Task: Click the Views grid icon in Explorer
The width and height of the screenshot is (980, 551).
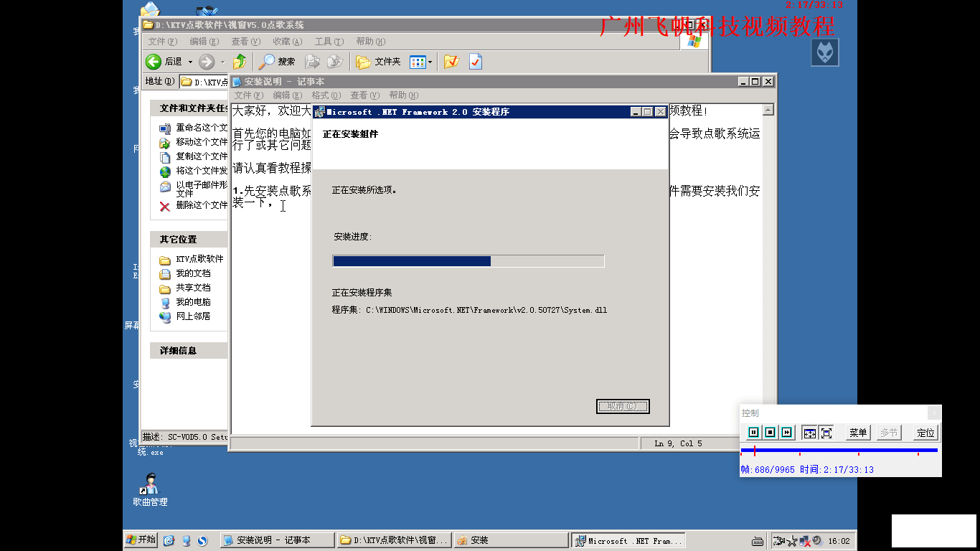Action: (x=418, y=62)
